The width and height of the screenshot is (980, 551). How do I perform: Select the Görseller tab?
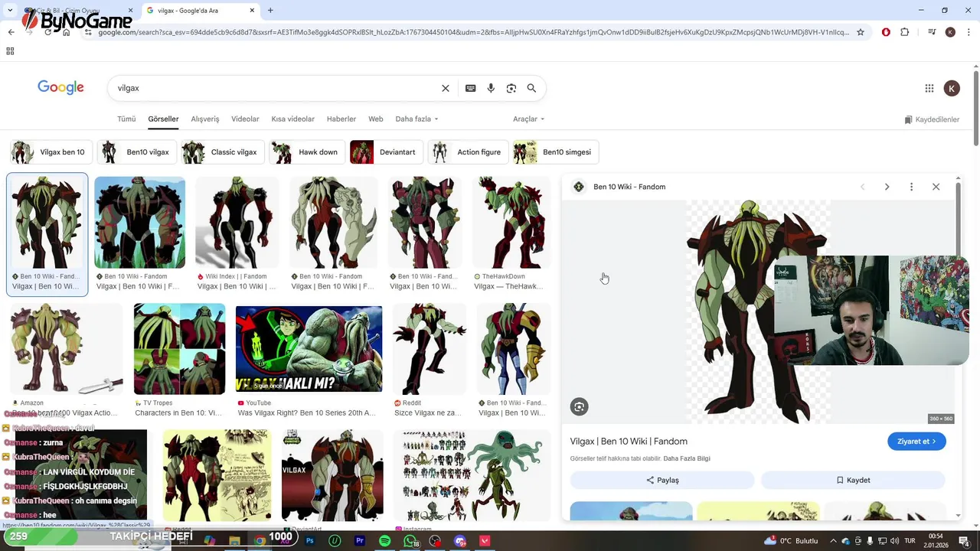click(x=163, y=119)
